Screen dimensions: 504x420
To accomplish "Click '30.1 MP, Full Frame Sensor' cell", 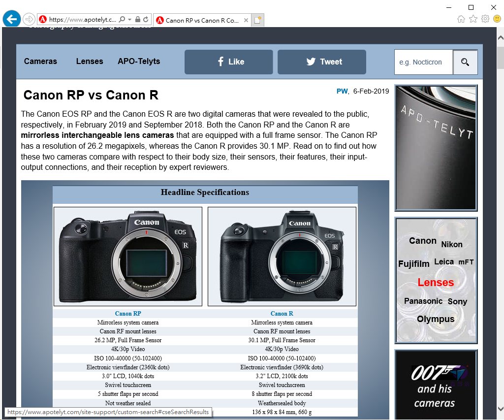I will [x=282, y=340].
